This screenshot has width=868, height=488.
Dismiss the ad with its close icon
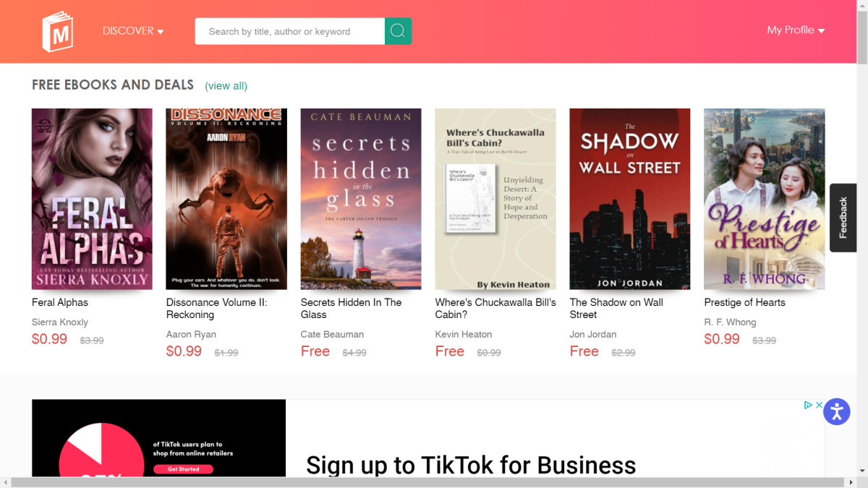click(818, 405)
